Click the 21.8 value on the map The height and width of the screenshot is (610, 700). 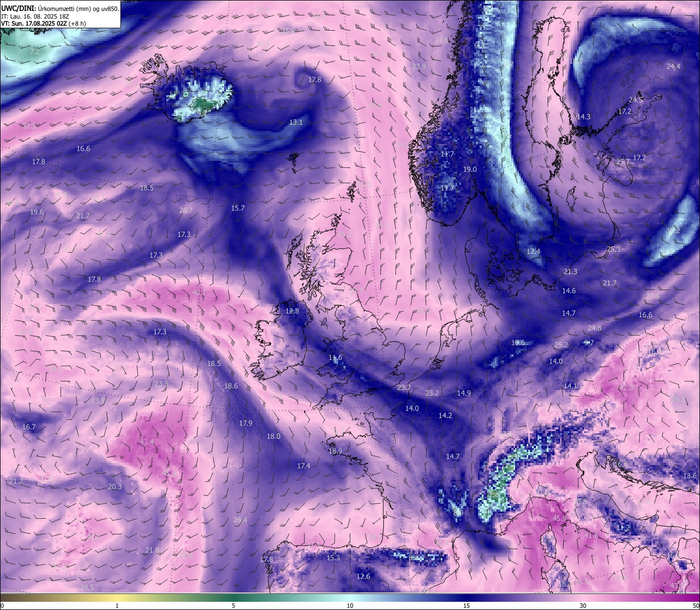coord(152,550)
